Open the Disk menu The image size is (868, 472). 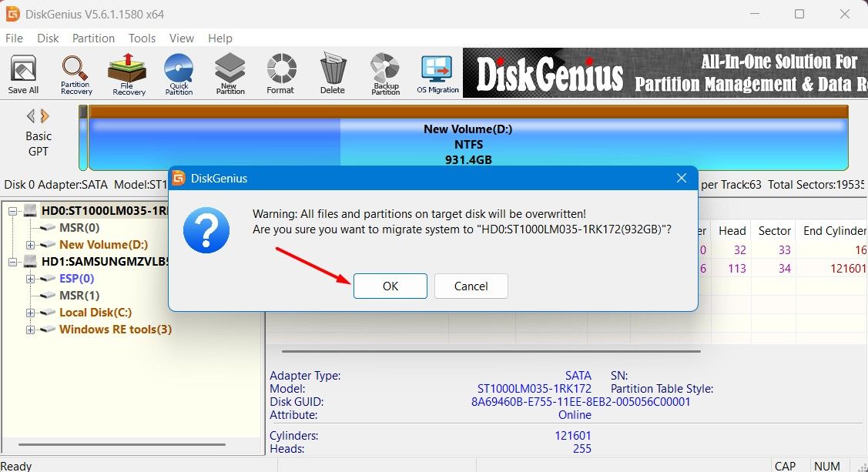(x=48, y=38)
